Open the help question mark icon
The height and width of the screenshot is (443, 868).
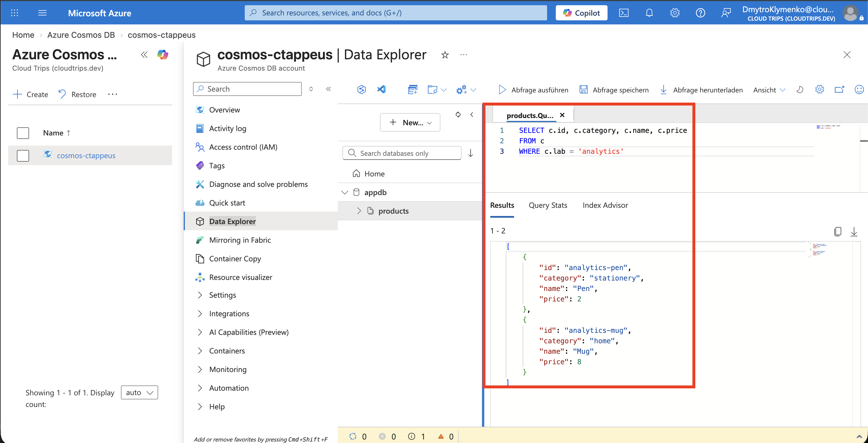click(x=700, y=13)
